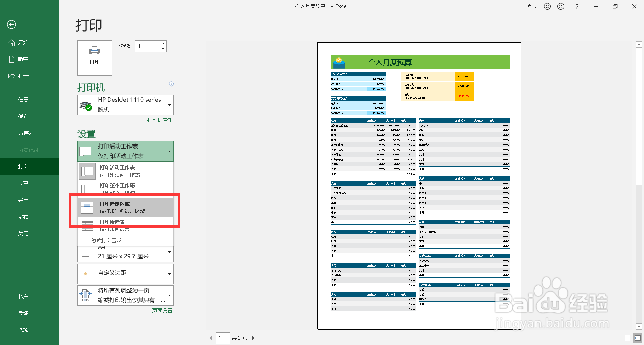
Task: Click the frowning face feedback icon
Action: [561, 6]
